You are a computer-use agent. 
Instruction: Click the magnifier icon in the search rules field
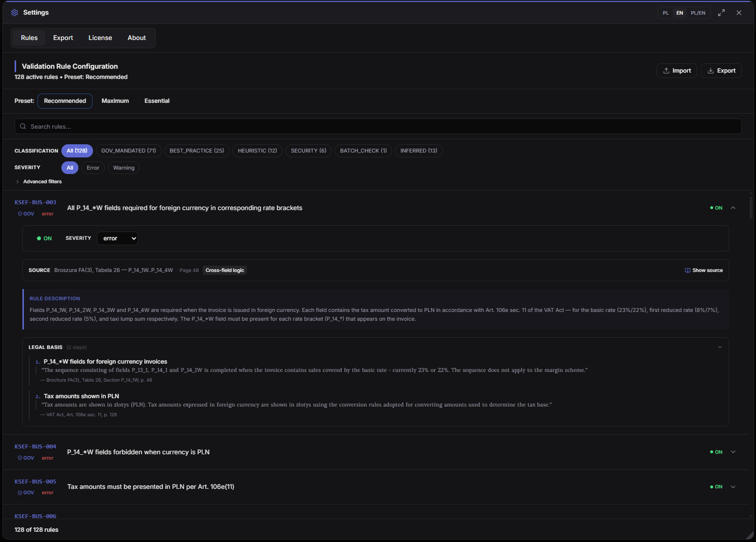(23, 126)
